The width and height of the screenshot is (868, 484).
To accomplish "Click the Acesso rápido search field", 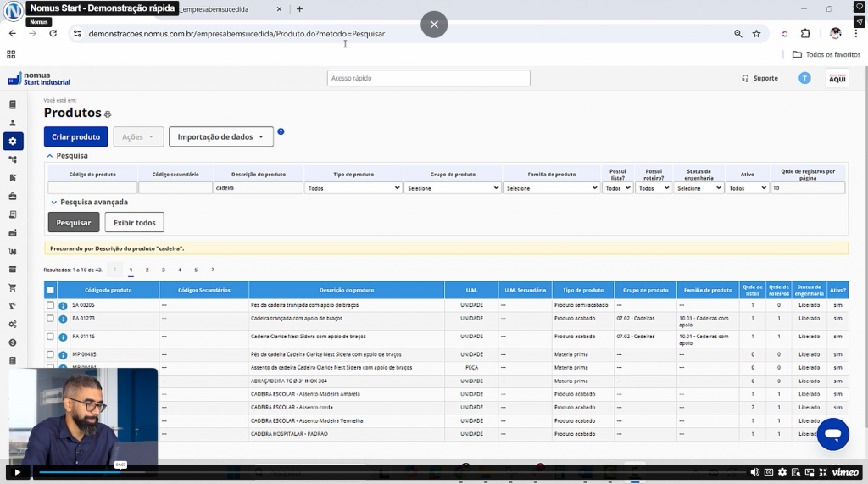I will (428, 78).
